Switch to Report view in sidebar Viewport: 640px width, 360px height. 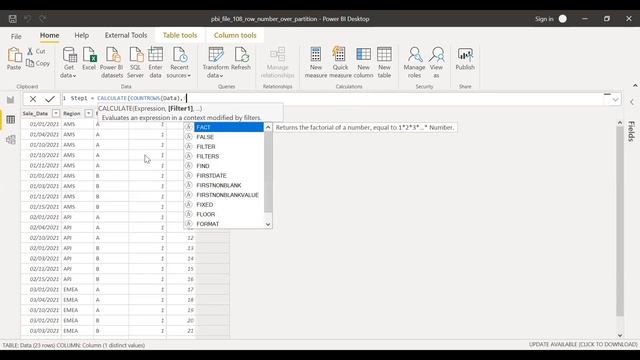coord(11,100)
